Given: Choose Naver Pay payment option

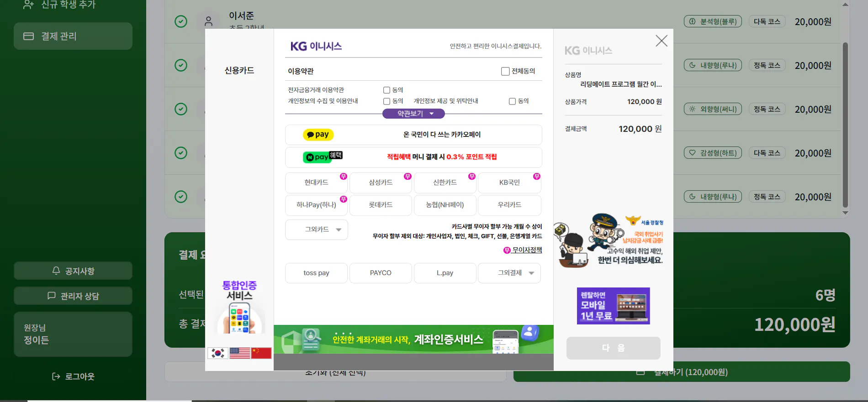Looking at the screenshot, I should coord(413,157).
